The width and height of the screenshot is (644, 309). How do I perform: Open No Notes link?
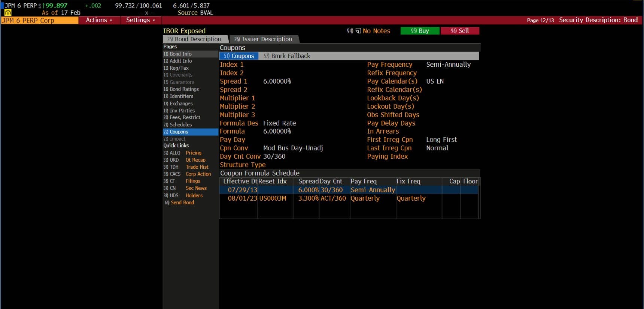376,31
